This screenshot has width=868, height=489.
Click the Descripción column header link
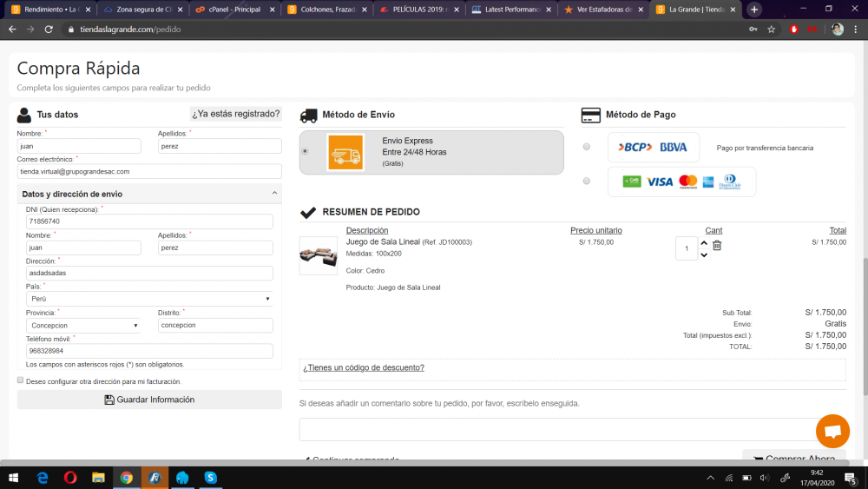click(367, 230)
